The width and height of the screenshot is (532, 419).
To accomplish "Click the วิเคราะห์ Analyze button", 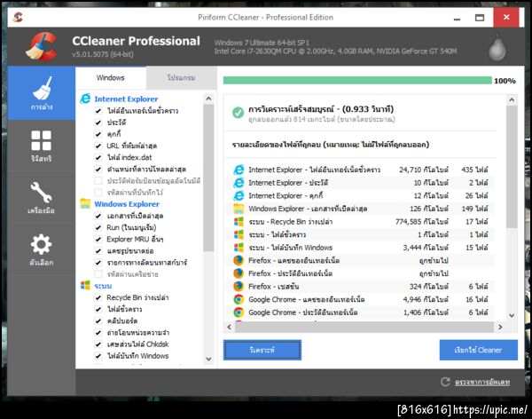I will point(262,350).
